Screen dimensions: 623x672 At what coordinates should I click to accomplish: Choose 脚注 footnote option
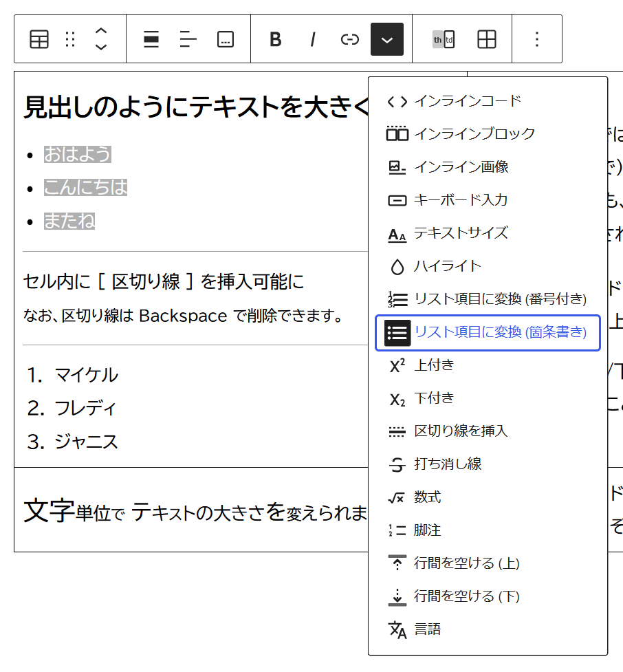tap(488, 530)
